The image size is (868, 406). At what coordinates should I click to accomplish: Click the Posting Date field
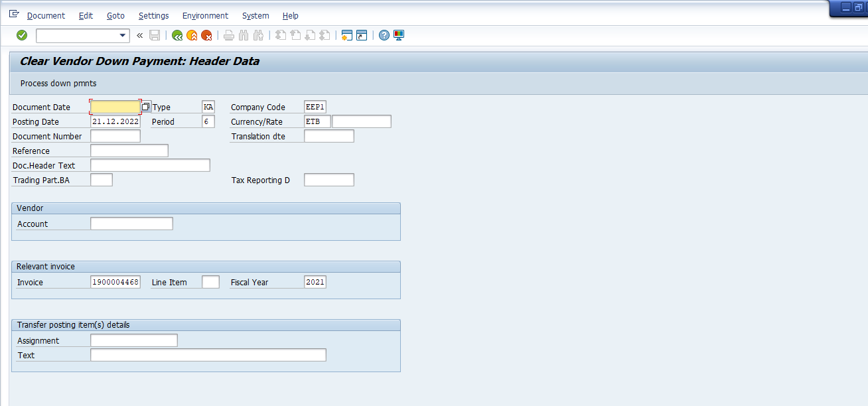(115, 121)
